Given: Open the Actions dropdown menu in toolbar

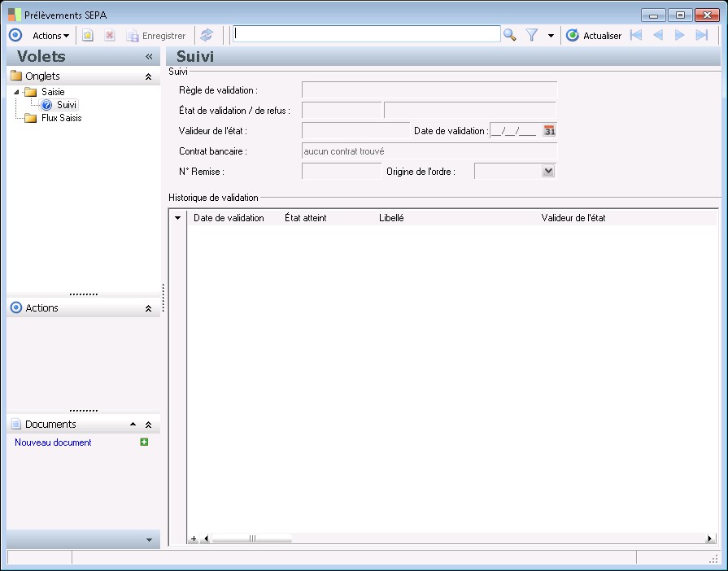Looking at the screenshot, I should 50,36.
